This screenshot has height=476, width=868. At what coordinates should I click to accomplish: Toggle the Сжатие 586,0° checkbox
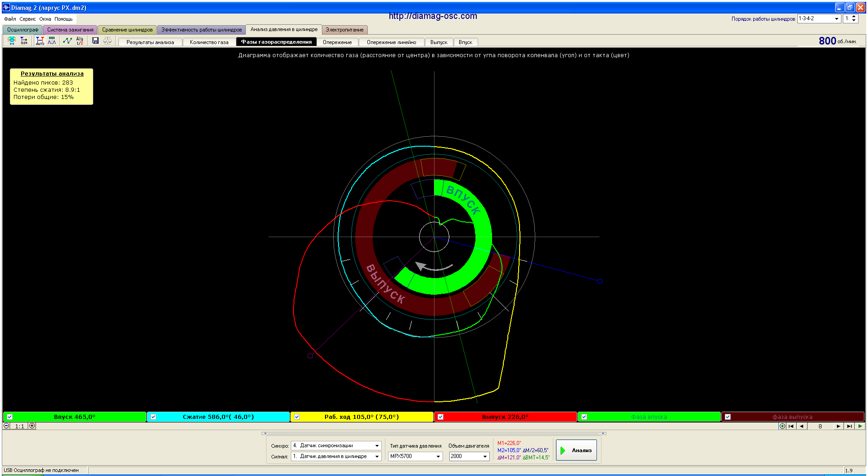153,417
